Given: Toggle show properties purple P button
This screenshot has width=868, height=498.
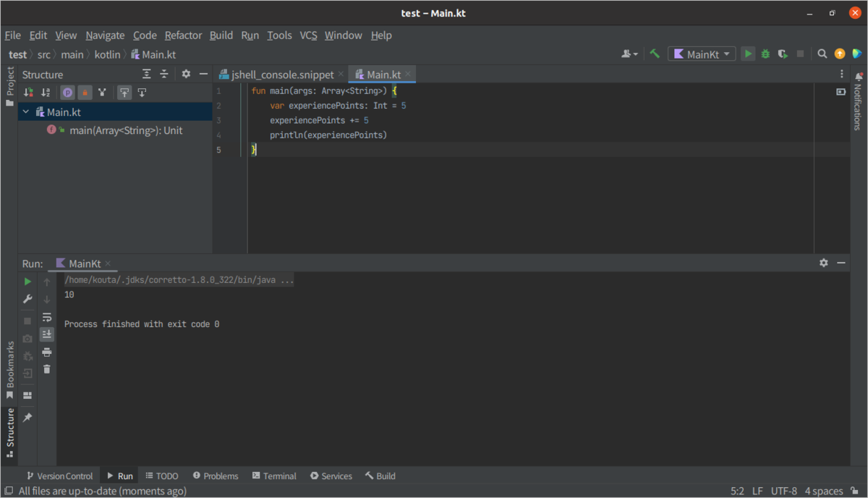Looking at the screenshot, I should [67, 92].
